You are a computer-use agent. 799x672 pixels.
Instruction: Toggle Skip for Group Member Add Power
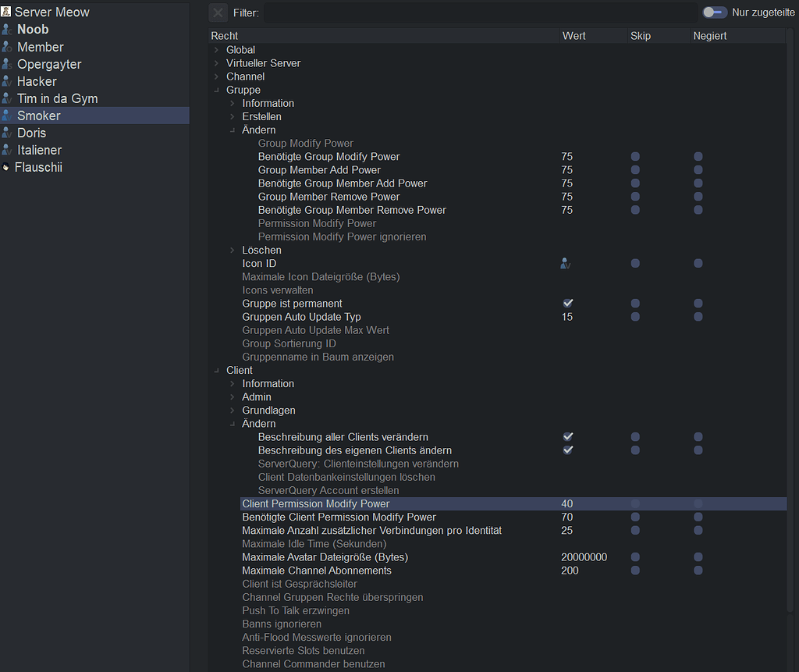[x=635, y=170]
